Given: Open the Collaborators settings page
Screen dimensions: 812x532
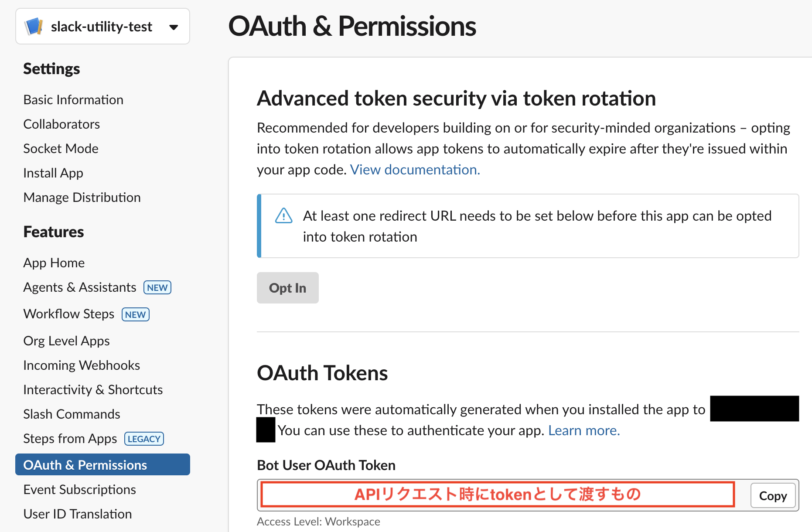Looking at the screenshot, I should (x=61, y=124).
